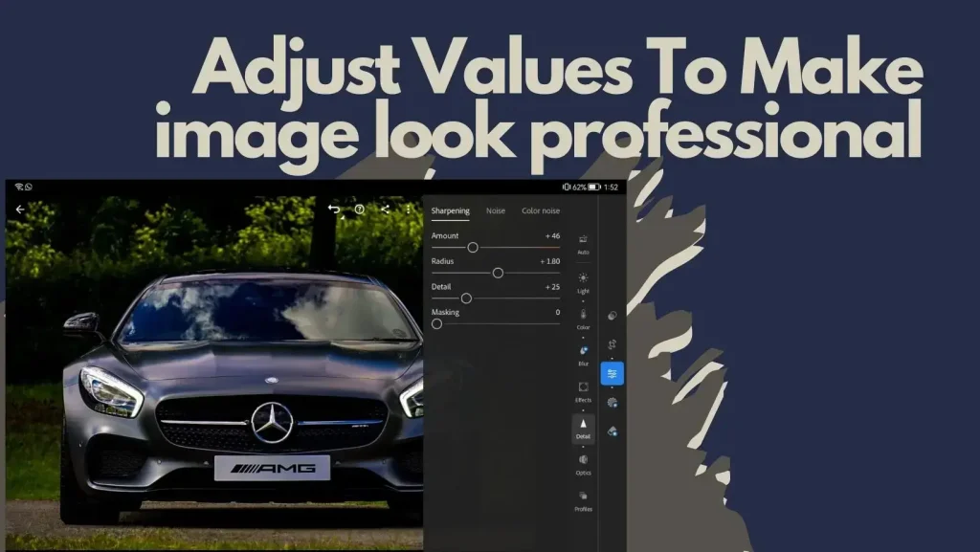Open the three-dot overflow menu

pos(407,209)
